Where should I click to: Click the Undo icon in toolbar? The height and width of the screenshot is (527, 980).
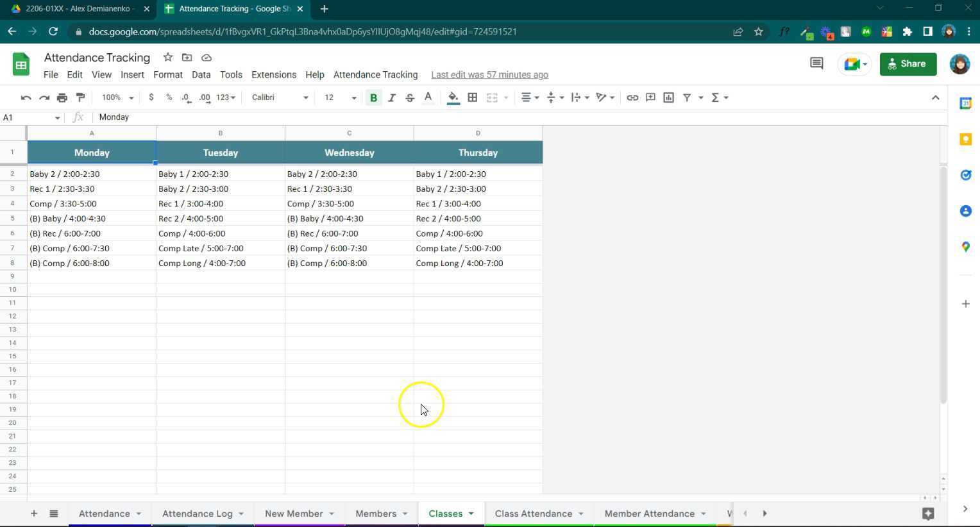tap(26, 97)
